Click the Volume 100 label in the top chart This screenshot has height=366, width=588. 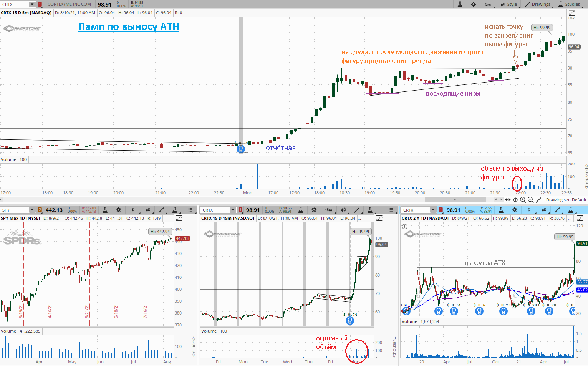pos(14,159)
